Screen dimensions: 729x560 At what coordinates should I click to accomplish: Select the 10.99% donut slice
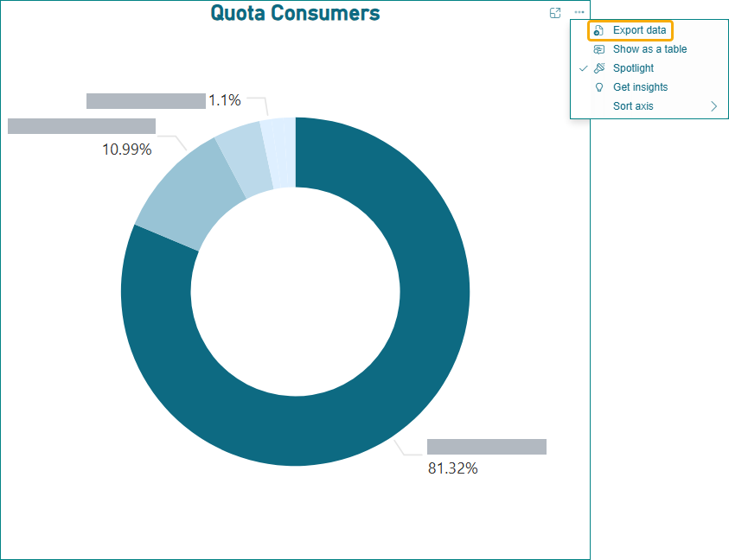[x=192, y=195]
